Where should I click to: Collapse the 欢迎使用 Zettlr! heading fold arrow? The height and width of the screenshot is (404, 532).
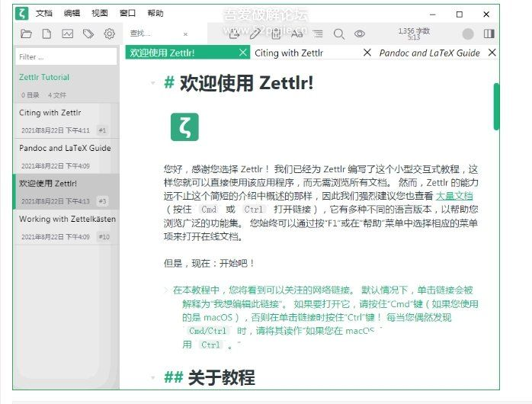coord(153,83)
